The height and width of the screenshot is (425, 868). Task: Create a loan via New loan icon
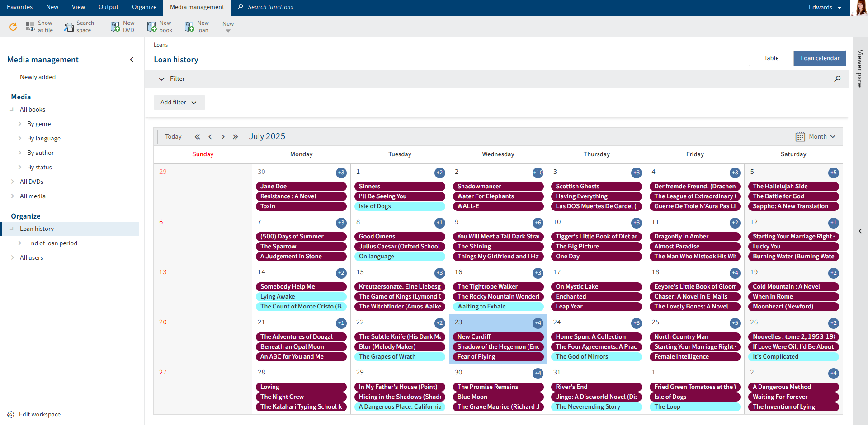coord(189,26)
